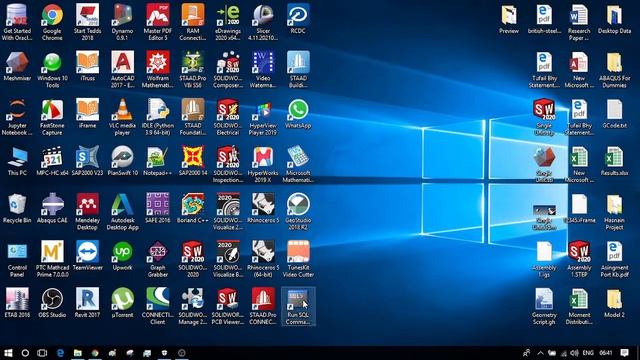This screenshot has height=360, width=640.
Task: Open Task View from taskbar
Action: [42, 353]
